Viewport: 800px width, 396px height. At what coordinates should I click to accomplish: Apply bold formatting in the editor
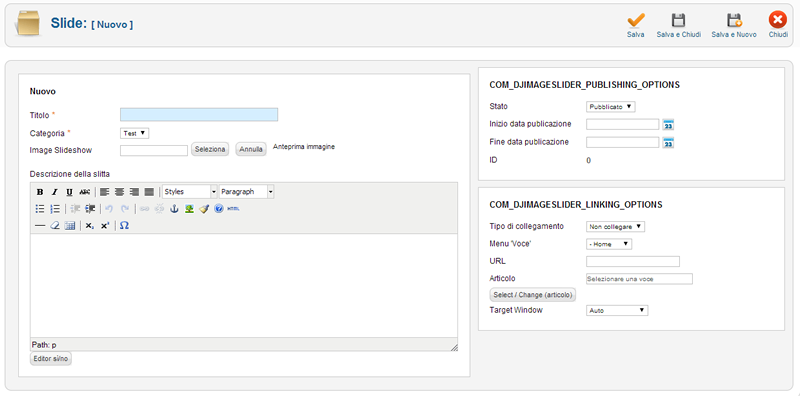point(40,192)
